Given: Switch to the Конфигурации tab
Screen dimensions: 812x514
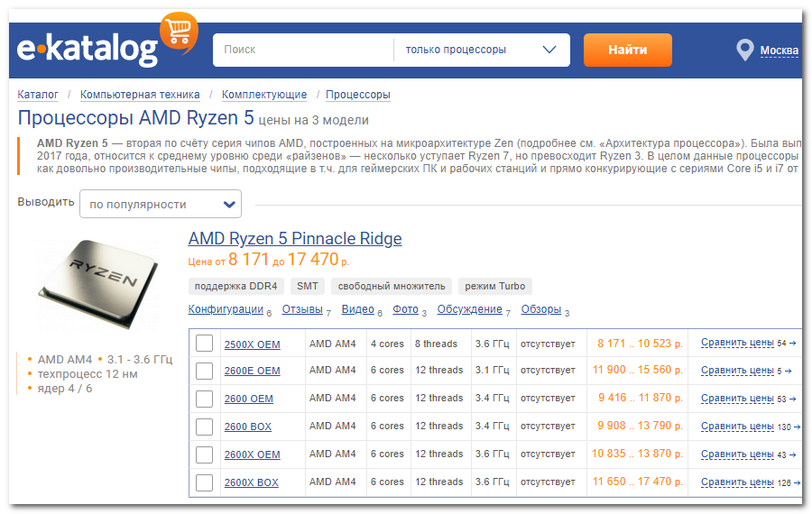Looking at the screenshot, I should click(x=226, y=309).
